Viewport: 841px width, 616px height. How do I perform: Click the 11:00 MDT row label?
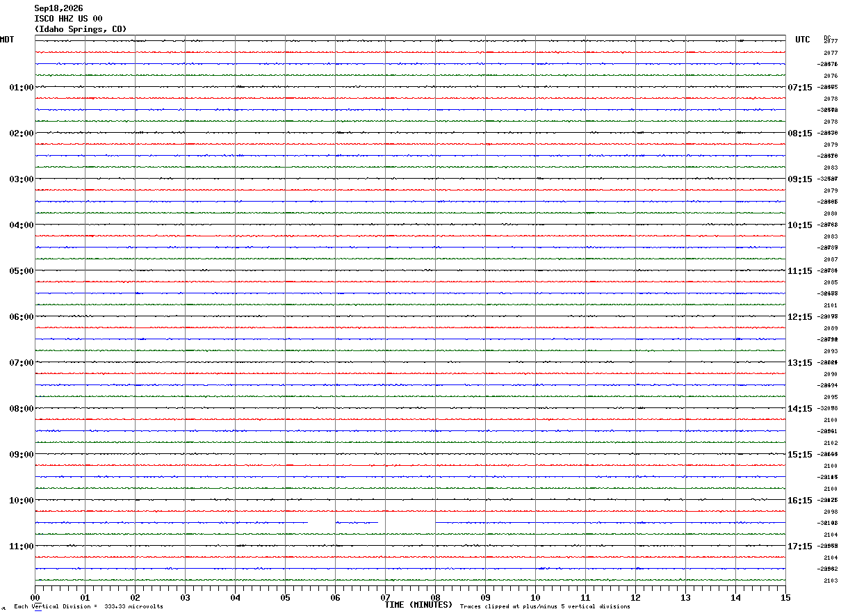[x=22, y=546]
